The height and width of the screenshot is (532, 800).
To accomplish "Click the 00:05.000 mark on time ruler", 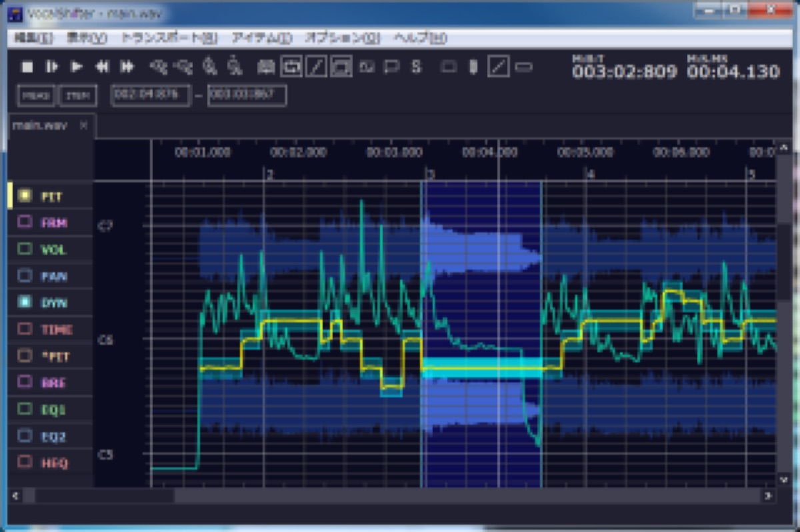I will (585, 153).
